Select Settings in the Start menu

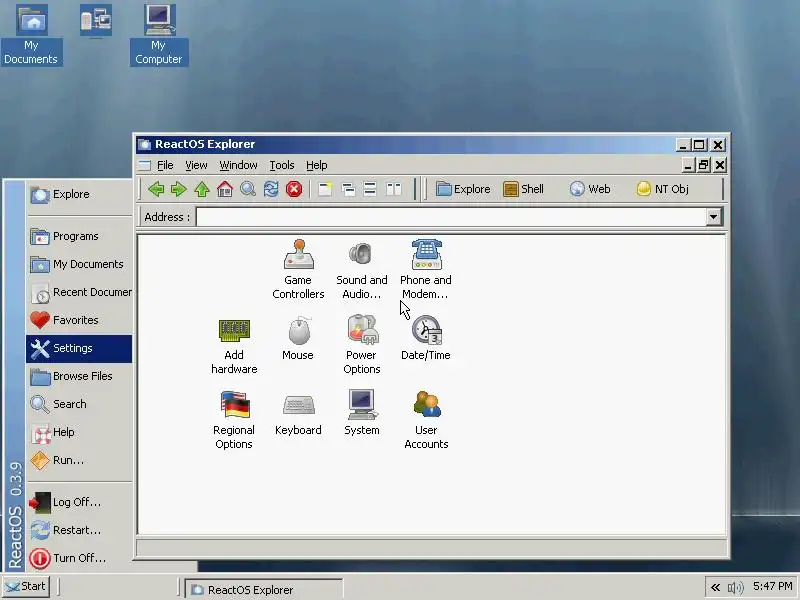click(79, 348)
